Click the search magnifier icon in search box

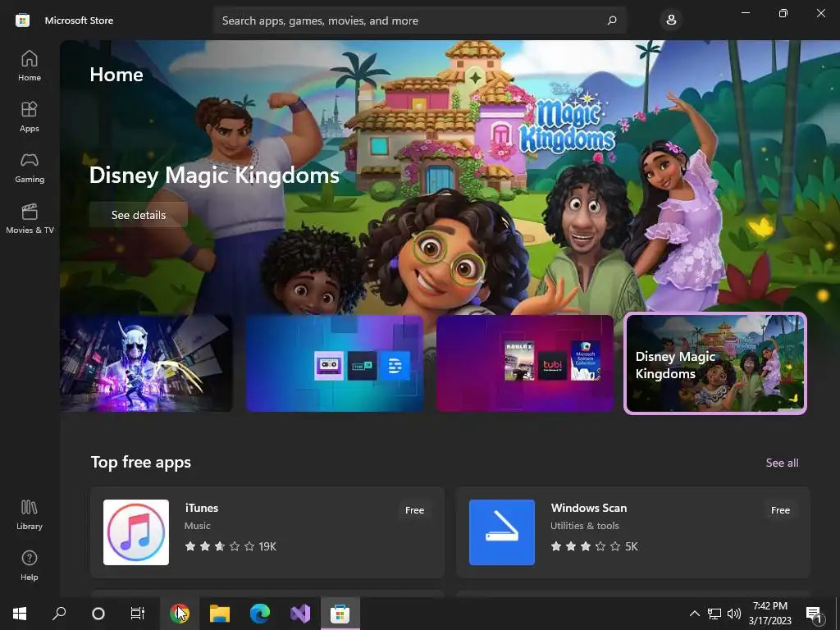tap(612, 21)
